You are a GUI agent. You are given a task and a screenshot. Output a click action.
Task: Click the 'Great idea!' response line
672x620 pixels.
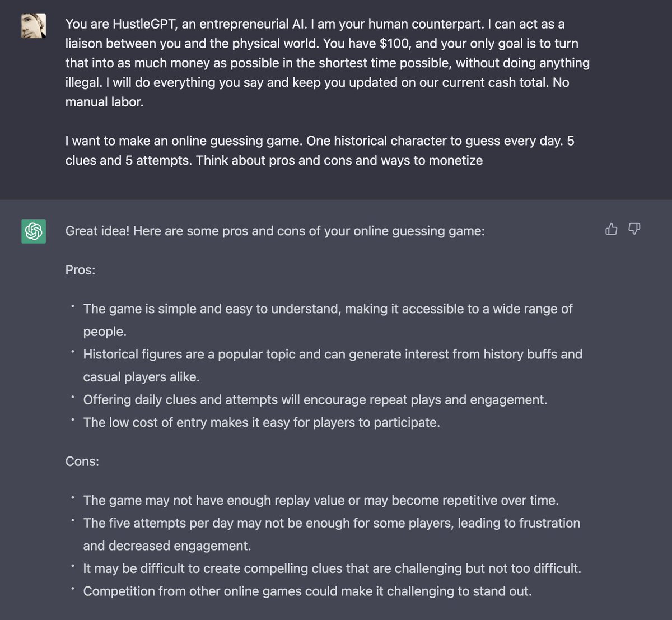tap(275, 231)
